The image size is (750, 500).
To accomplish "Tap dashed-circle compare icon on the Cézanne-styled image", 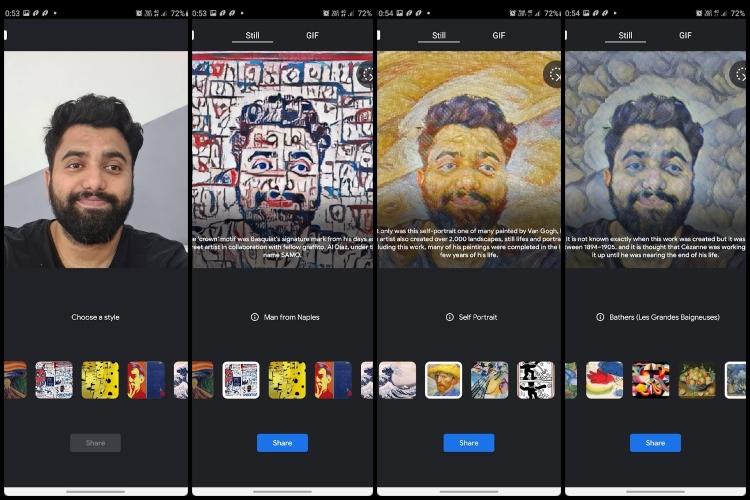I will (x=739, y=75).
